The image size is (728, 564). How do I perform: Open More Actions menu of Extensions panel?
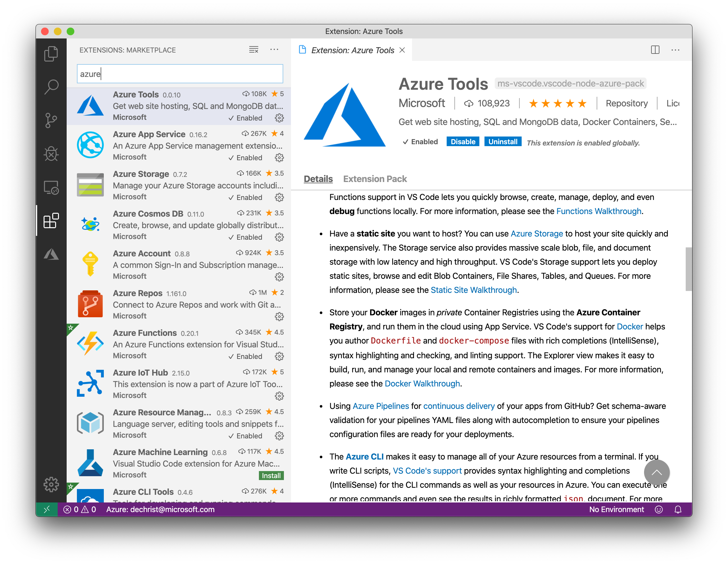tap(274, 49)
